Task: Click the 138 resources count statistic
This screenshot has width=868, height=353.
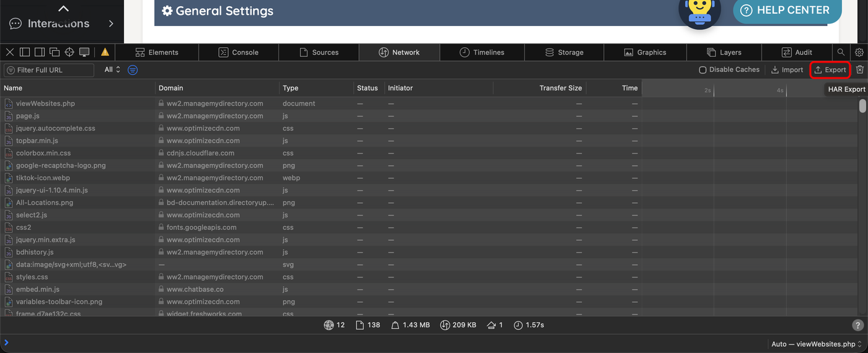Action: click(x=368, y=325)
